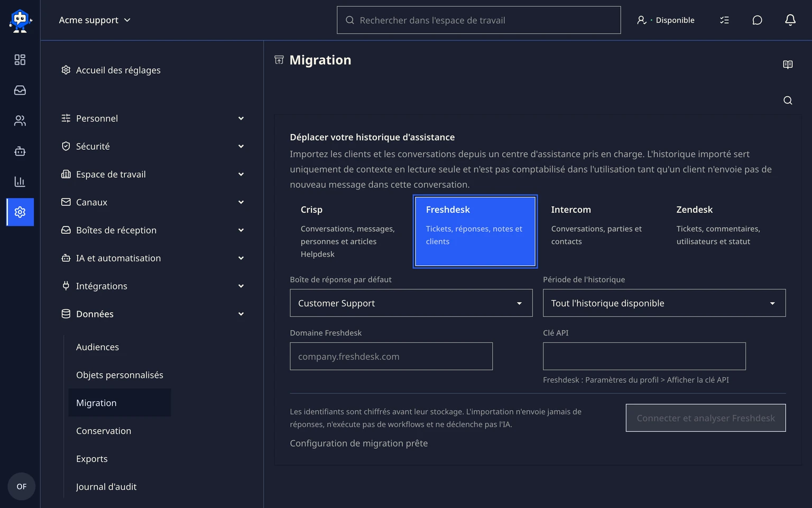Screen dimensions: 812x508
Task: Expand the Espace de travail section
Action: click(x=153, y=175)
